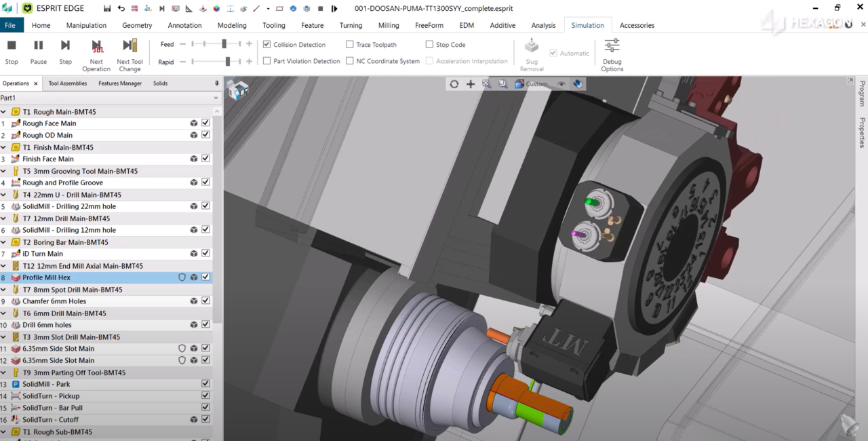
Task: Switch to the Solids panel tab
Action: [160, 83]
